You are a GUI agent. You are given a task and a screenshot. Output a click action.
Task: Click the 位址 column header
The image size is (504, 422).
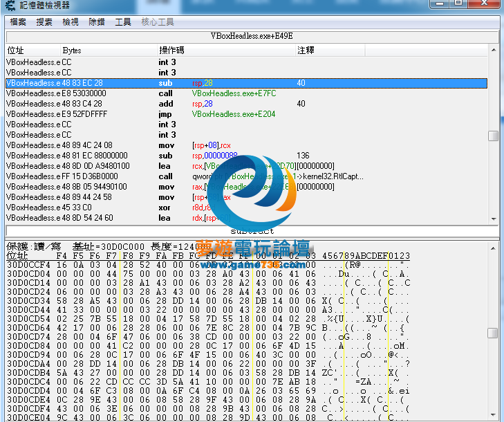15,51
